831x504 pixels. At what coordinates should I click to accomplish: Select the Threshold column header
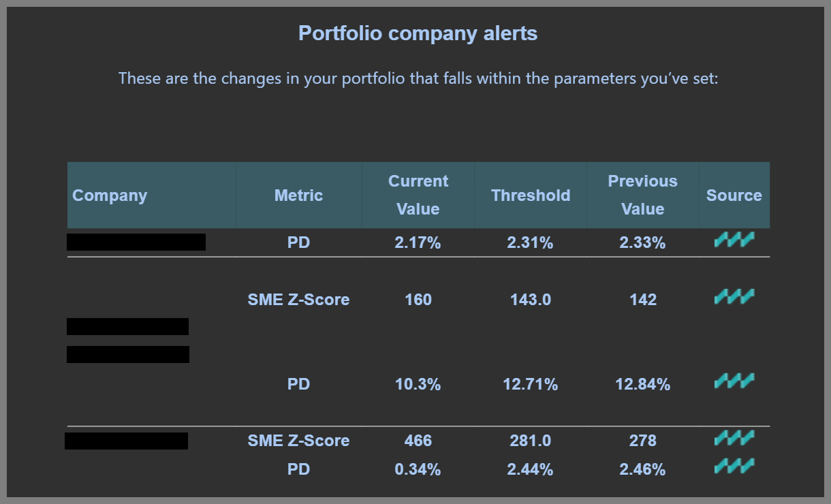tap(531, 195)
